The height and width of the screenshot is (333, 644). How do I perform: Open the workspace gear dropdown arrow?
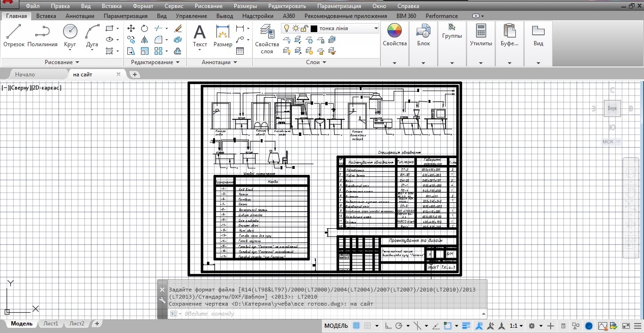coord(540,326)
